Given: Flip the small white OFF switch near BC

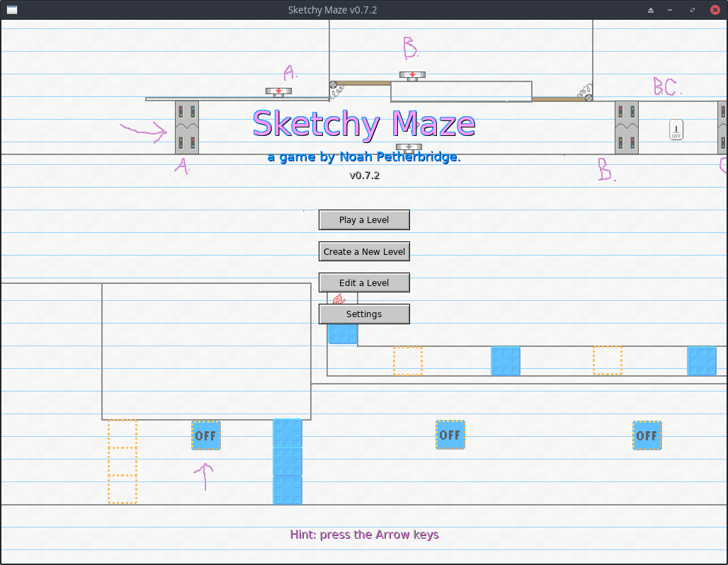Looking at the screenshot, I should coord(676,130).
